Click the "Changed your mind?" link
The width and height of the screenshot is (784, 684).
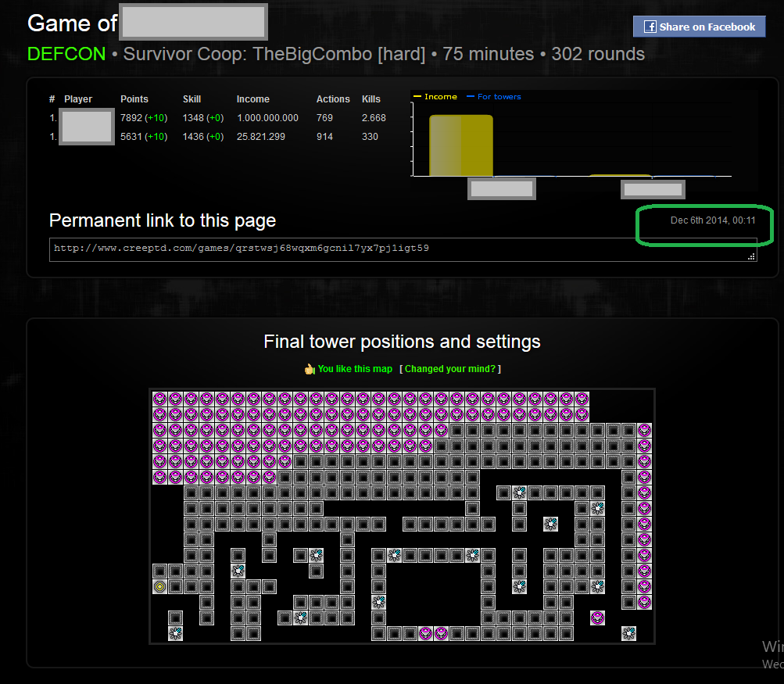tap(450, 369)
